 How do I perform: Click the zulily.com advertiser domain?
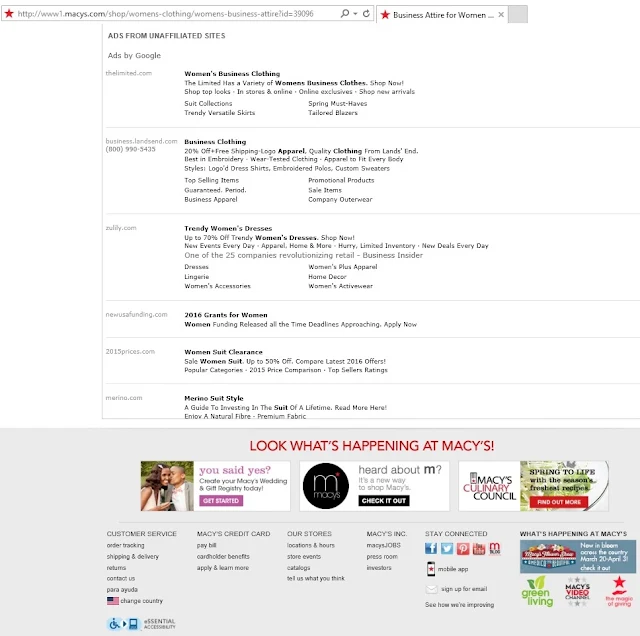coord(121,228)
